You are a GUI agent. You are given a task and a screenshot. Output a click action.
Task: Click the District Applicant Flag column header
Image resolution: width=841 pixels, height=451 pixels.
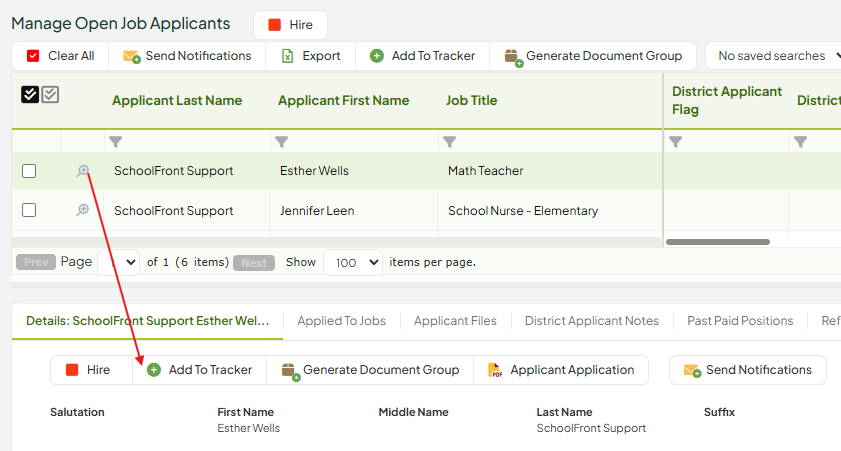727,100
